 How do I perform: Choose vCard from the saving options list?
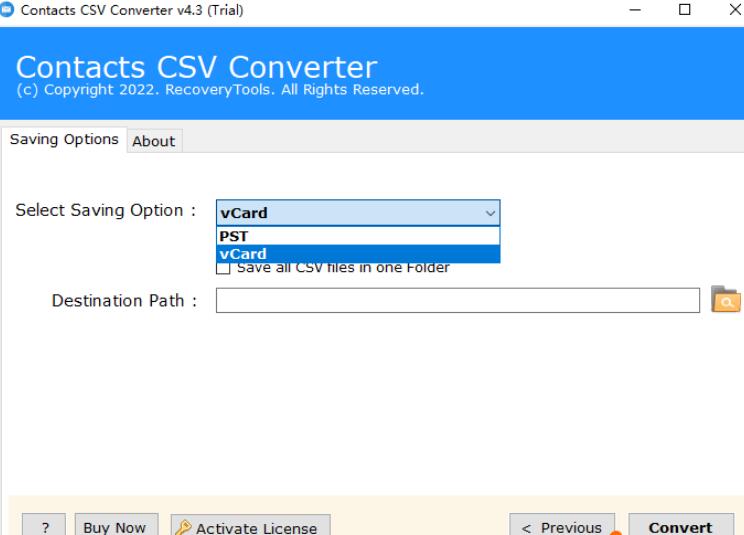(358, 254)
